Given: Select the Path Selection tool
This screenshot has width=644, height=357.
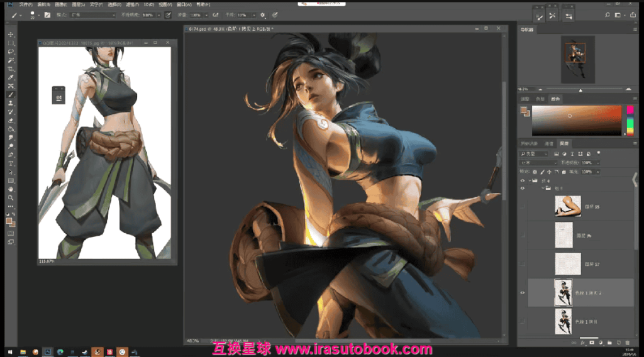Looking at the screenshot, I should pyautogui.click(x=11, y=172).
